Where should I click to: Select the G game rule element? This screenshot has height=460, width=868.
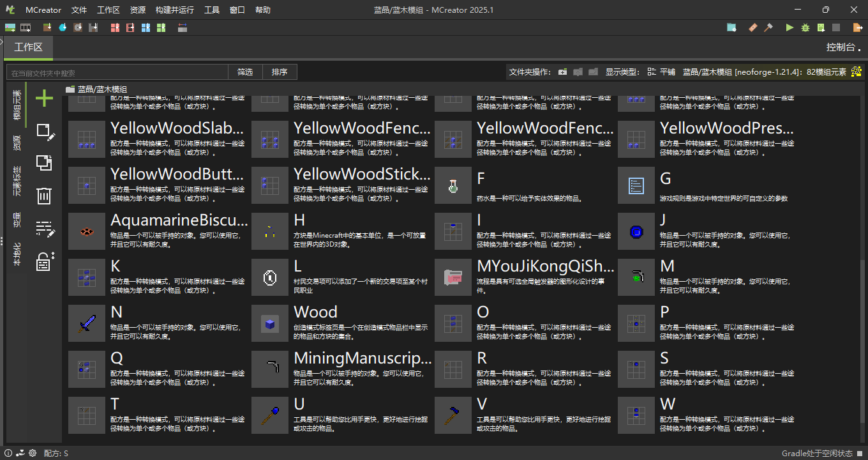click(x=708, y=185)
